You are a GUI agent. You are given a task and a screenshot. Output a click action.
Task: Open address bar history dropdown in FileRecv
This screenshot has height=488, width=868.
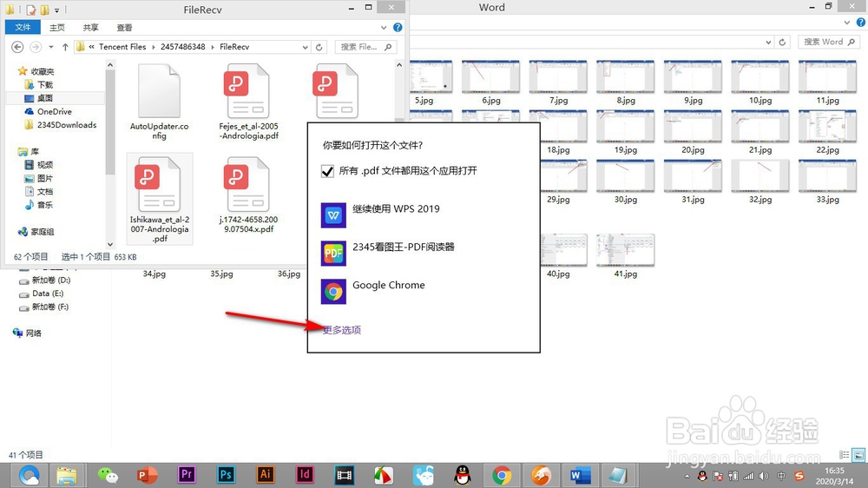tap(305, 47)
